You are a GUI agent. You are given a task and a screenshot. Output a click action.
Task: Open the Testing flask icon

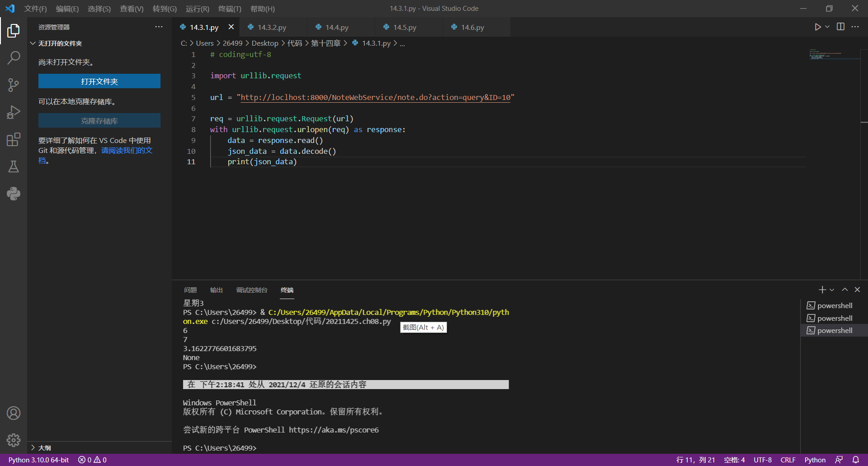point(14,166)
